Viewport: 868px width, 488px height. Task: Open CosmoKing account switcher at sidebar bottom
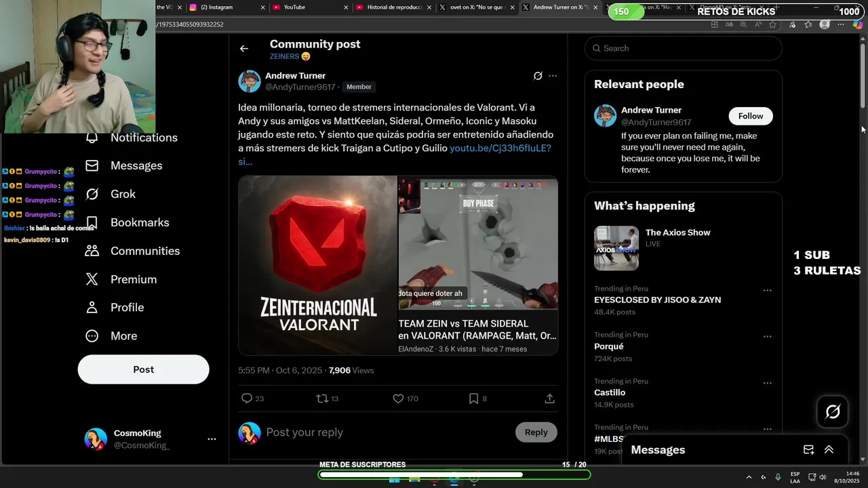point(151,439)
